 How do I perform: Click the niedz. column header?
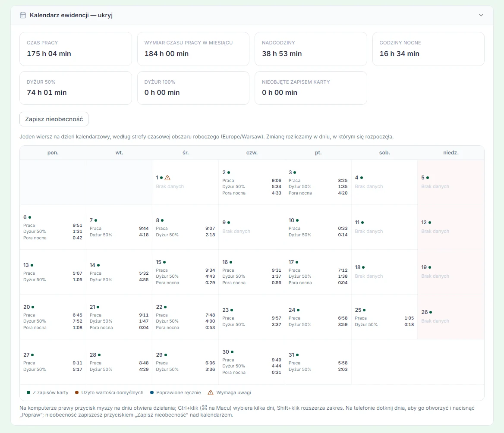pyautogui.click(x=451, y=153)
